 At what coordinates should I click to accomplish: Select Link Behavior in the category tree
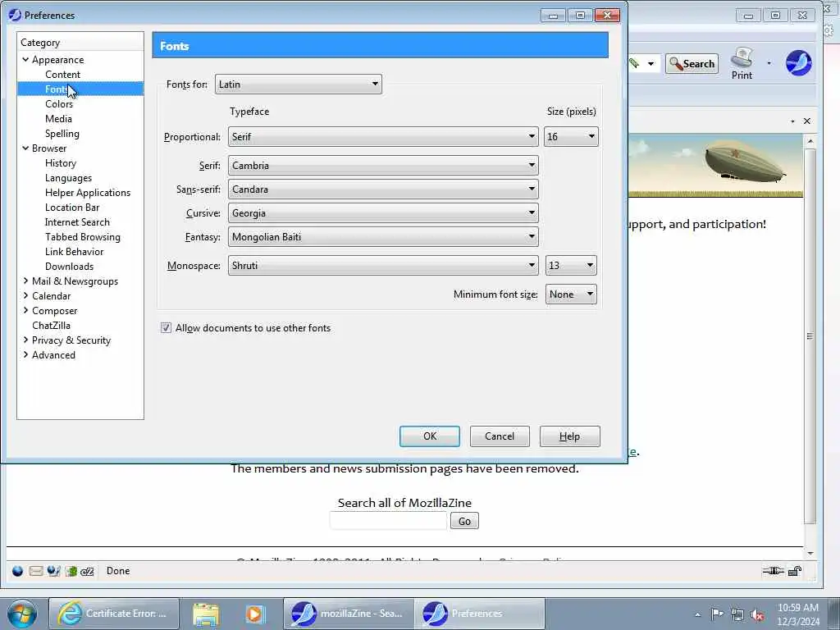click(x=75, y=252)
